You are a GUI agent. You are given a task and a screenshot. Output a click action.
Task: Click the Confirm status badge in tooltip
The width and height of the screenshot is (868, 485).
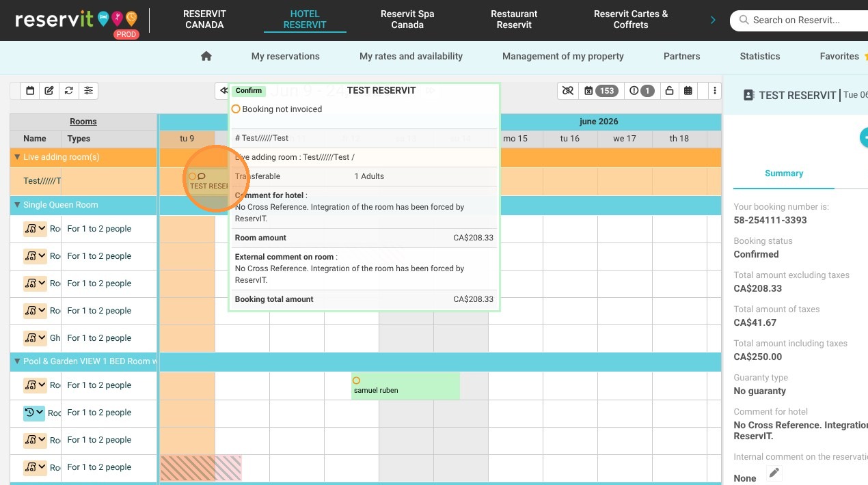click(x=249, y=91)
